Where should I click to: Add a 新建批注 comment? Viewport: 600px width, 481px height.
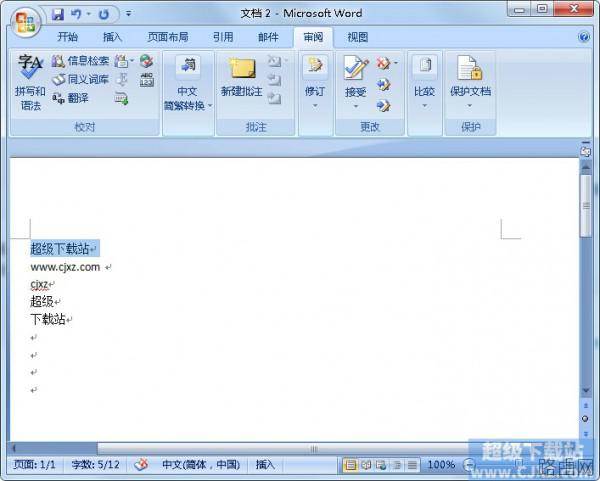tap(242, 77)
